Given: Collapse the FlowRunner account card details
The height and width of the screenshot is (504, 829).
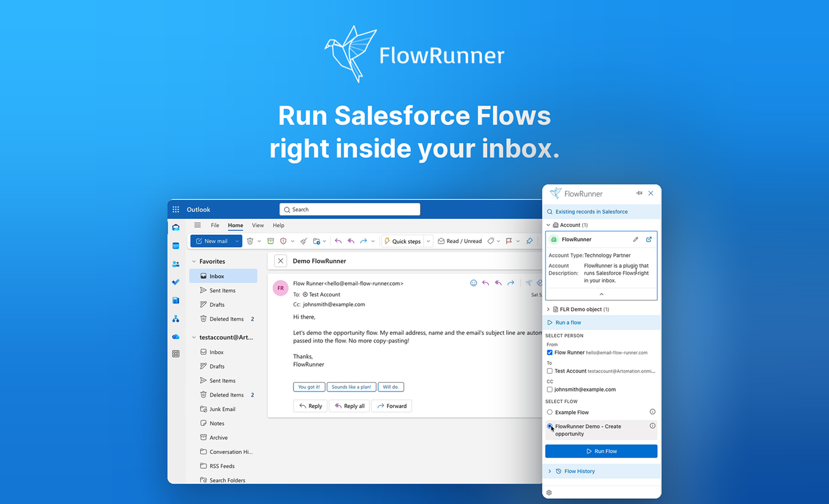Looking at the screenshot, I should (602, 294).
